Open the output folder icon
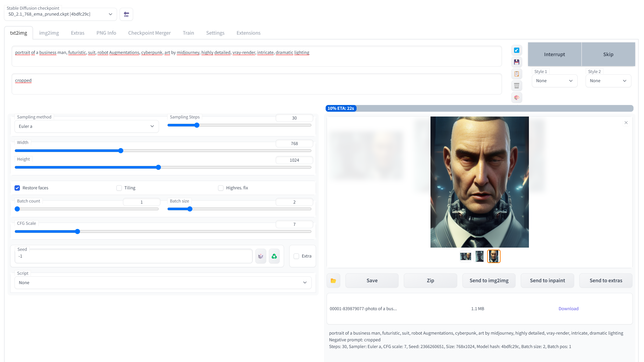The height and width of the screenshot is (362, 644). [333, 281]
